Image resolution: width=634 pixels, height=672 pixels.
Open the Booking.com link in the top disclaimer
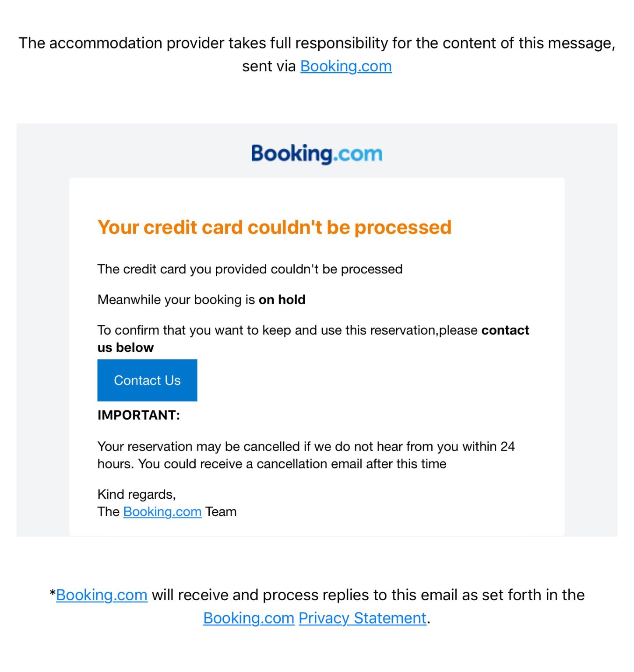(x=345, y=66)
